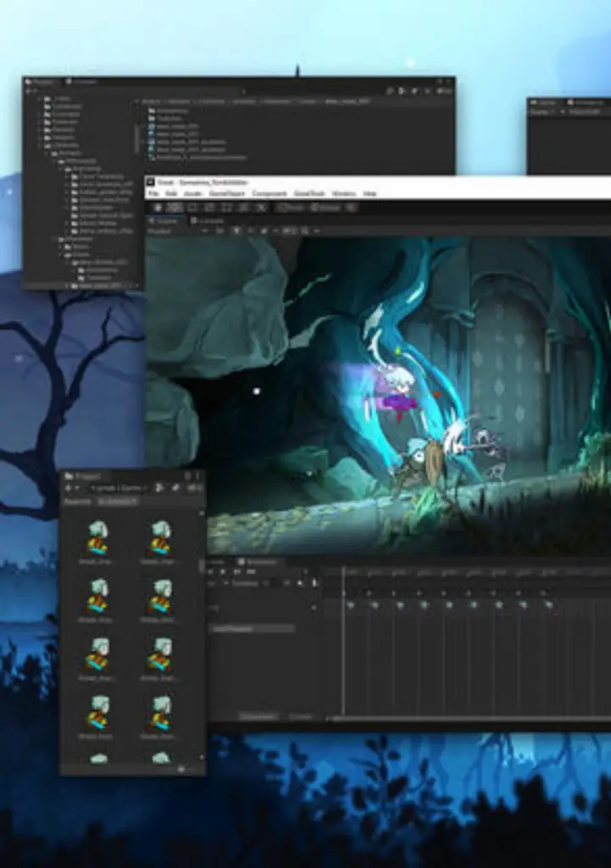
Task: Toggle 2D mode in the Scene view
Action: pyautogui.click(x=220, y=231)
